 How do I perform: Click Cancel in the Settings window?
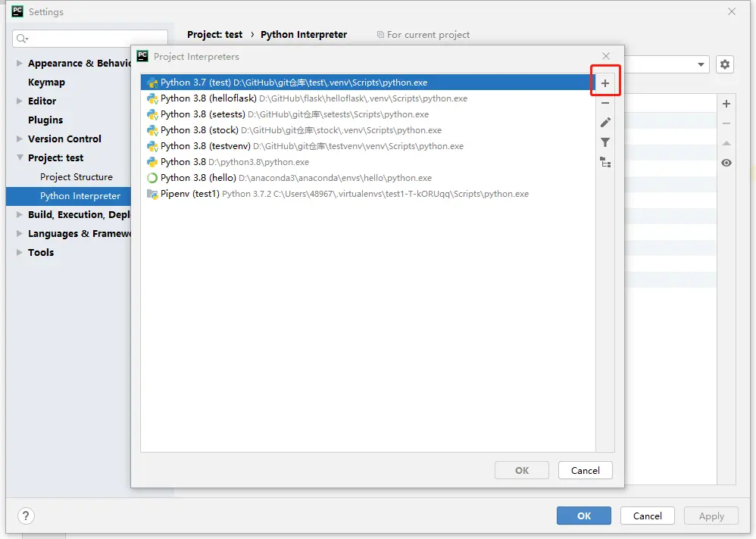(648, 516)
